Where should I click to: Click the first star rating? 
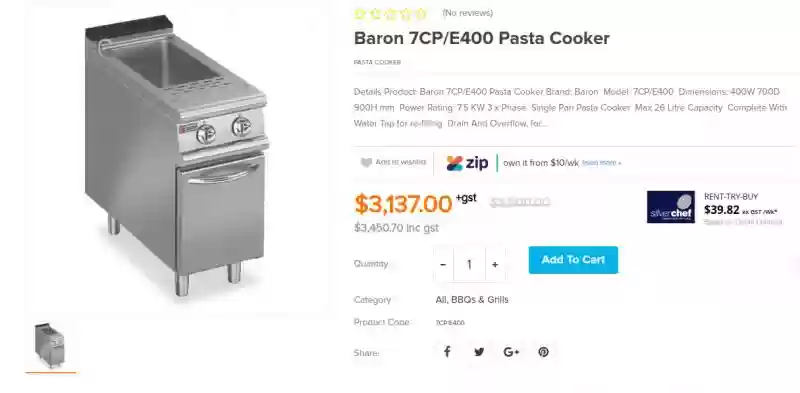click(360, 14)
